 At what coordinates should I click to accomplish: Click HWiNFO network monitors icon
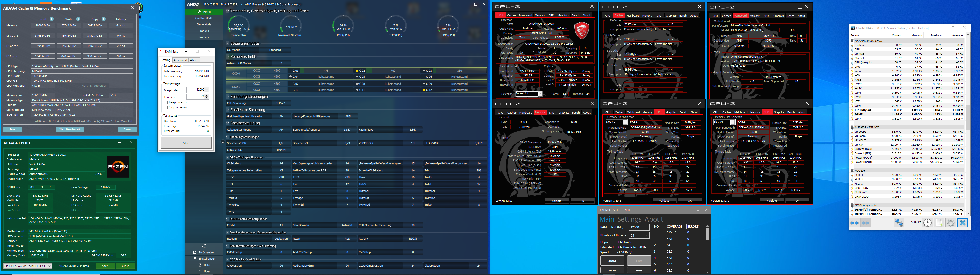click(899, 223)
